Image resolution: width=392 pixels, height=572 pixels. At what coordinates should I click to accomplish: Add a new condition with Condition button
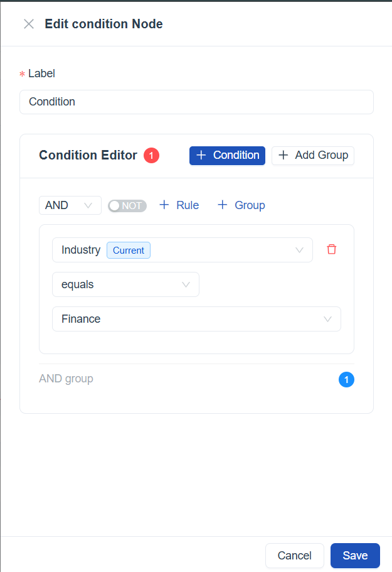pyautogui.click(x=227, y=155)
